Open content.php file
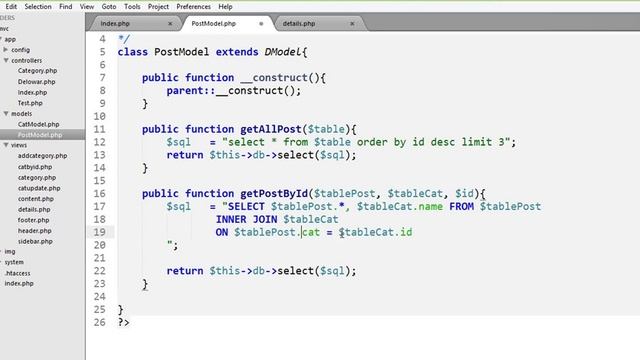This screenshot has width=640, height=360. 36,199
